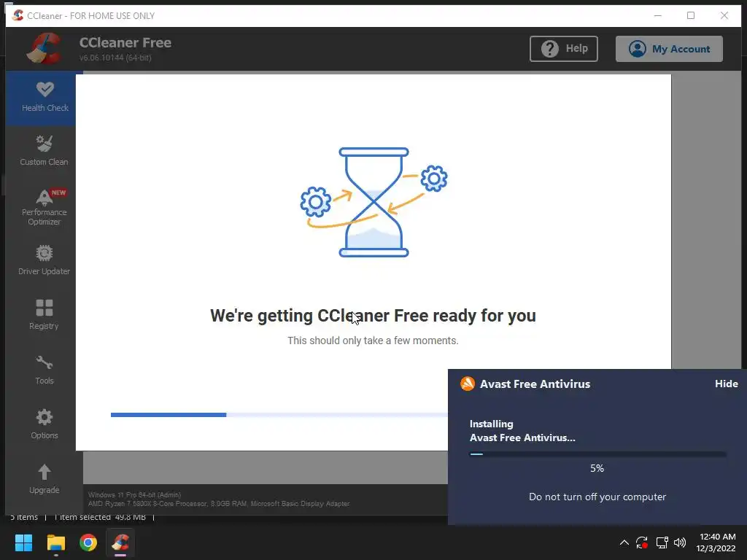Click the 'AMD Ryzen 7 5800X' processor info line
The height and width of the screenshot is (560, 747).
tap(219, 503)
